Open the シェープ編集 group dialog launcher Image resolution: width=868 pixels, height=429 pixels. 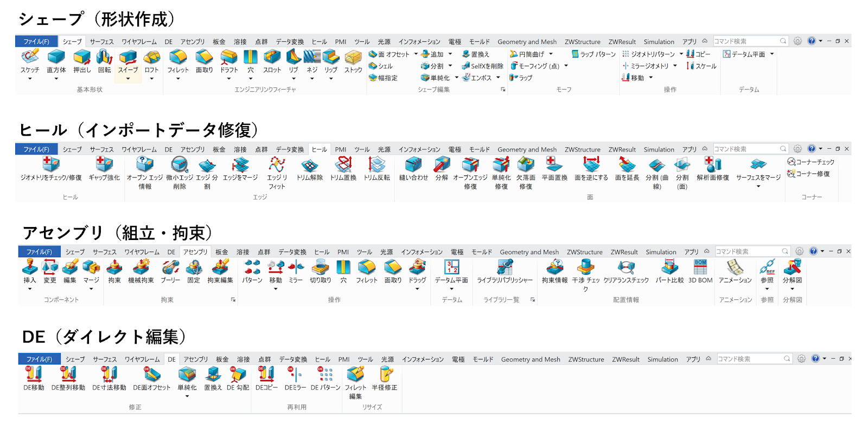tap(503, 90)
